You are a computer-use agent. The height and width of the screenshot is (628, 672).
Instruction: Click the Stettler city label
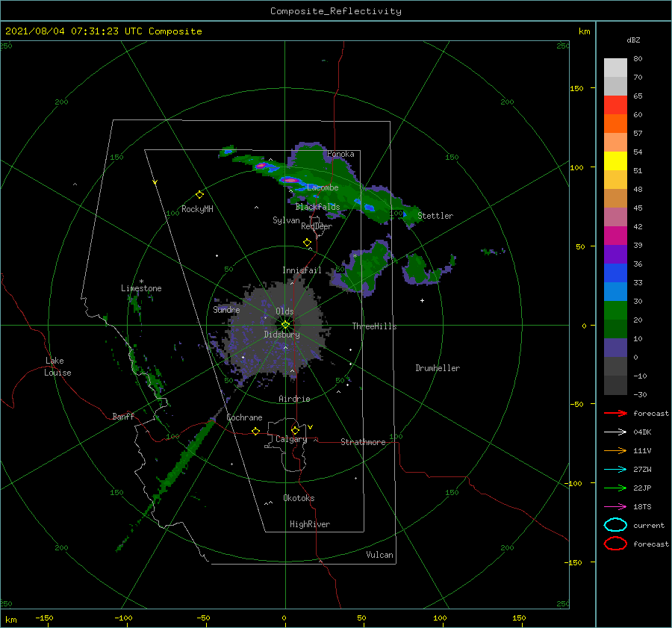pyautogui.click(x=435, y=216)
